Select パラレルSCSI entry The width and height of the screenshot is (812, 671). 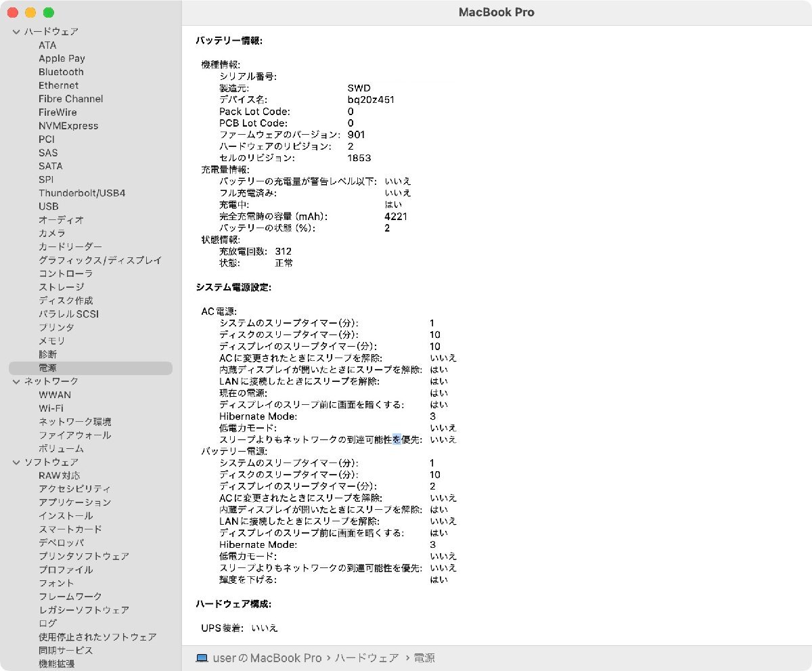coord(68,314)
